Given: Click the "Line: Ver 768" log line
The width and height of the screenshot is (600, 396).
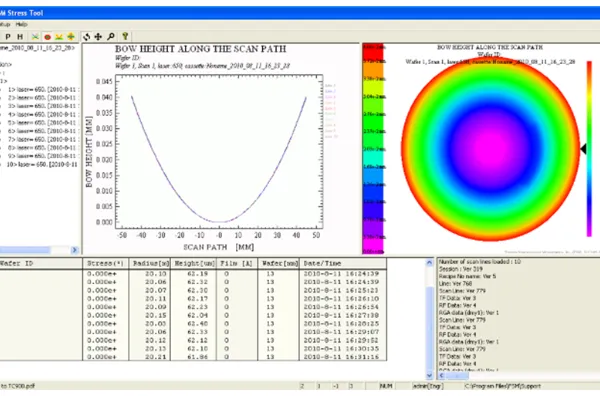Looking at the screenshot, I should click(x=455, y=284).
